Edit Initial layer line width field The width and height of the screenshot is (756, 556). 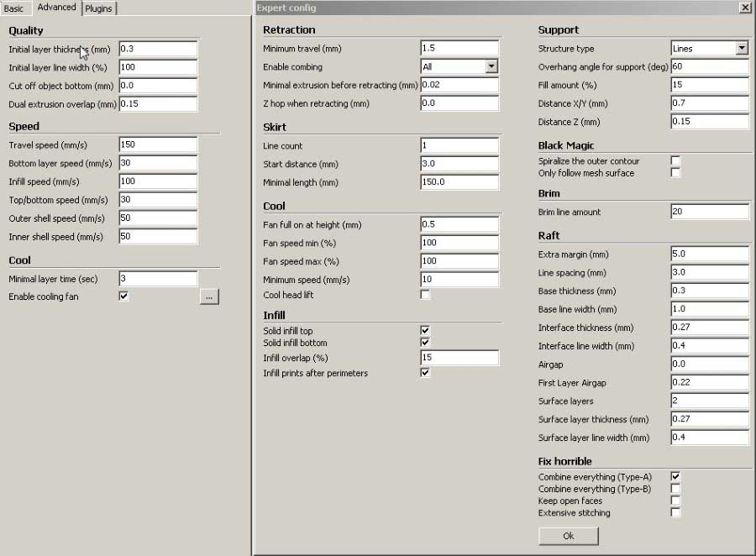pyautogui.click(x=158, y=67)
